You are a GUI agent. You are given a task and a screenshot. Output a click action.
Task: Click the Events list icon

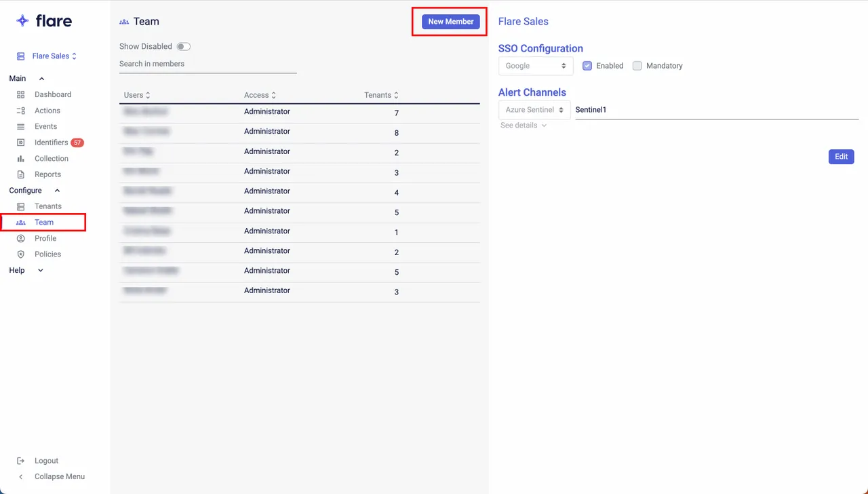(20, 127)
